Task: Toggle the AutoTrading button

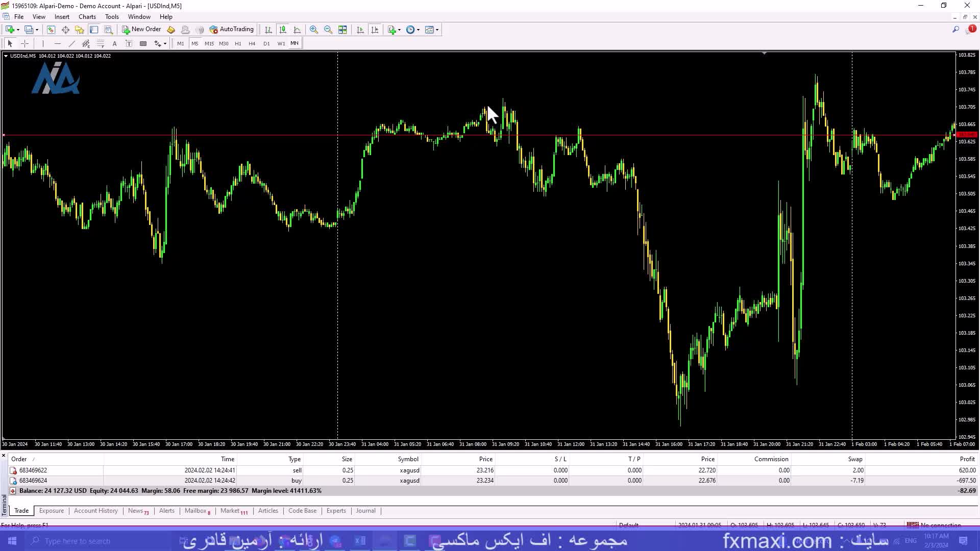Action: [231, 30]
